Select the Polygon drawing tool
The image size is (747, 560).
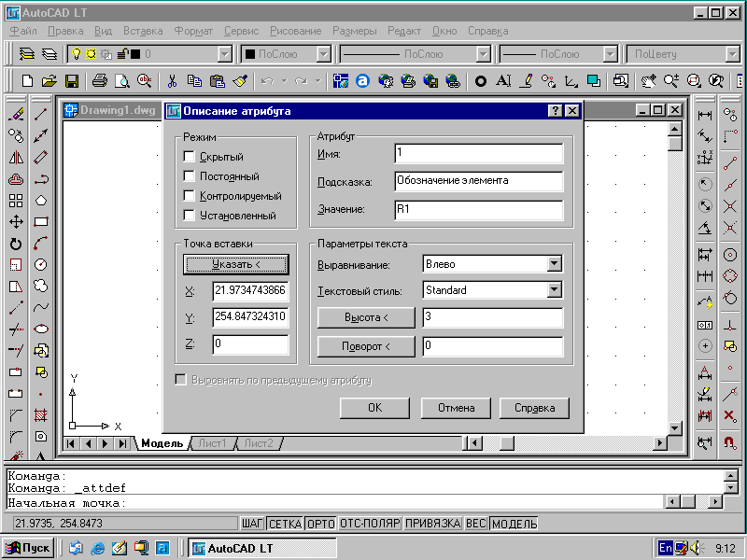tap(41, 201)
